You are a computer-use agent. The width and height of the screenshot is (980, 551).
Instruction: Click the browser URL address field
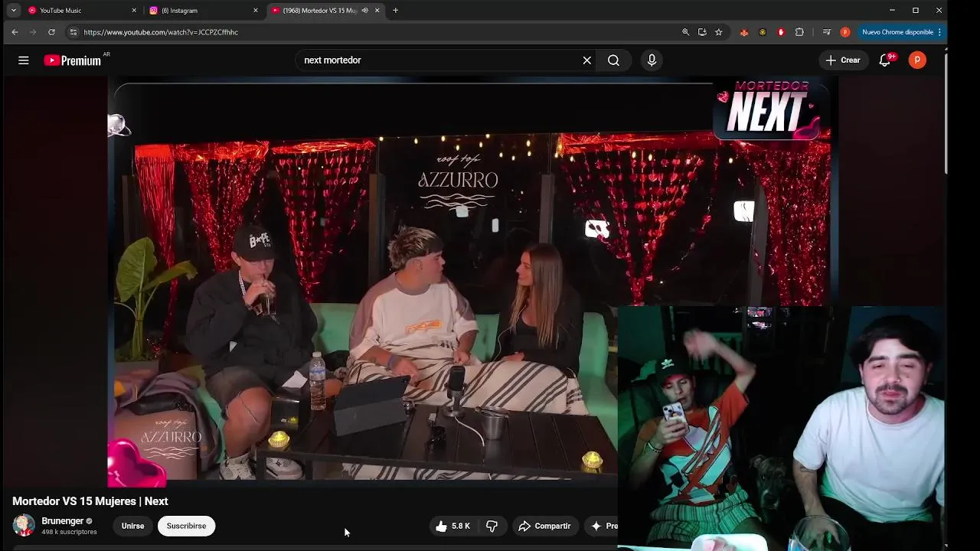pos(375,32)
